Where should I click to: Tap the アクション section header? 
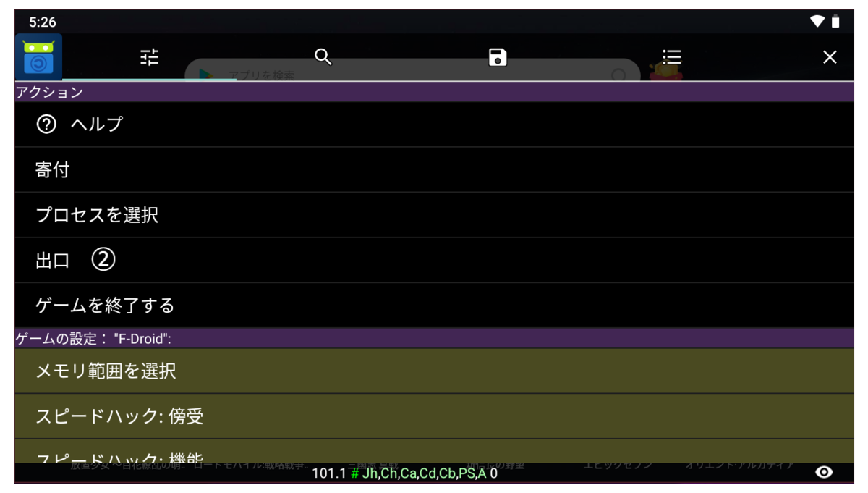pyautogui.click(x=434, y=92)
